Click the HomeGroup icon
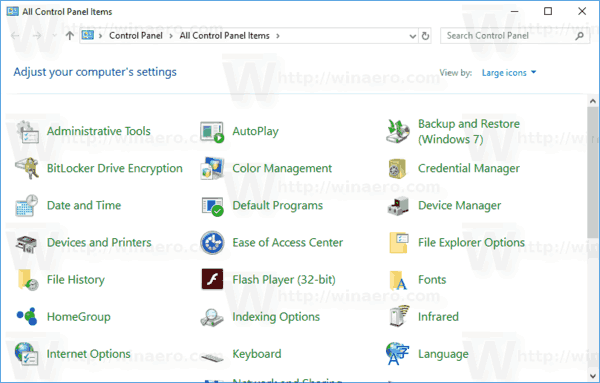600x383 pixels. pyautogui.click(x=27, y=316)
